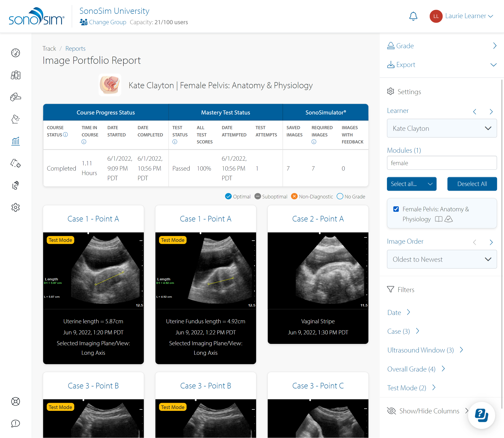Open the Kate Clayton learner dropdown
This screenshot has width=504, height=438.
[x=442, y=128]
